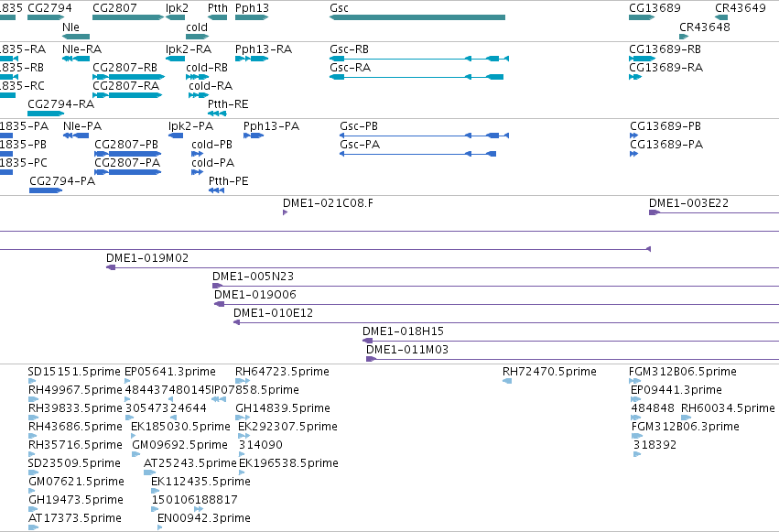This screenshot has height=532, width=779.
Task: Click the CG13689-PA protein label
Action: (x=666, y=145)
